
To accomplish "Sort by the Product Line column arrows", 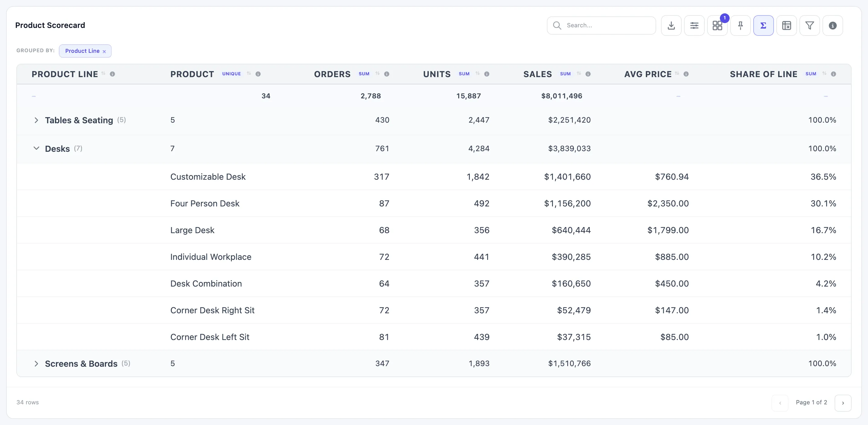I will click(x=103, y=73).
